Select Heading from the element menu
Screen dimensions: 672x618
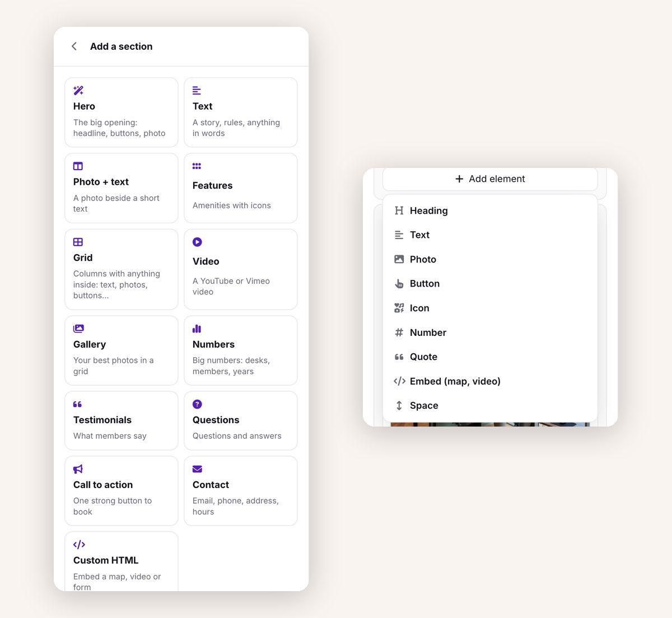click(490, 210)
